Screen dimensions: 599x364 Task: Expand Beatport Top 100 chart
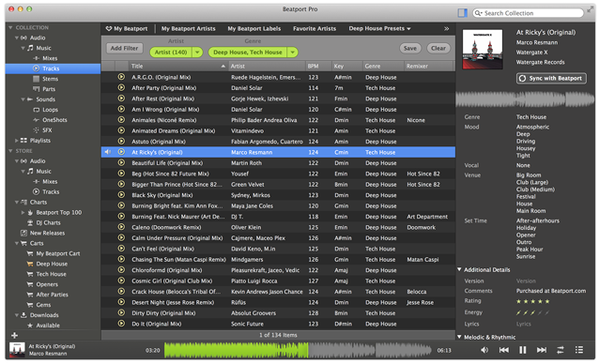[x=23, y=213]
